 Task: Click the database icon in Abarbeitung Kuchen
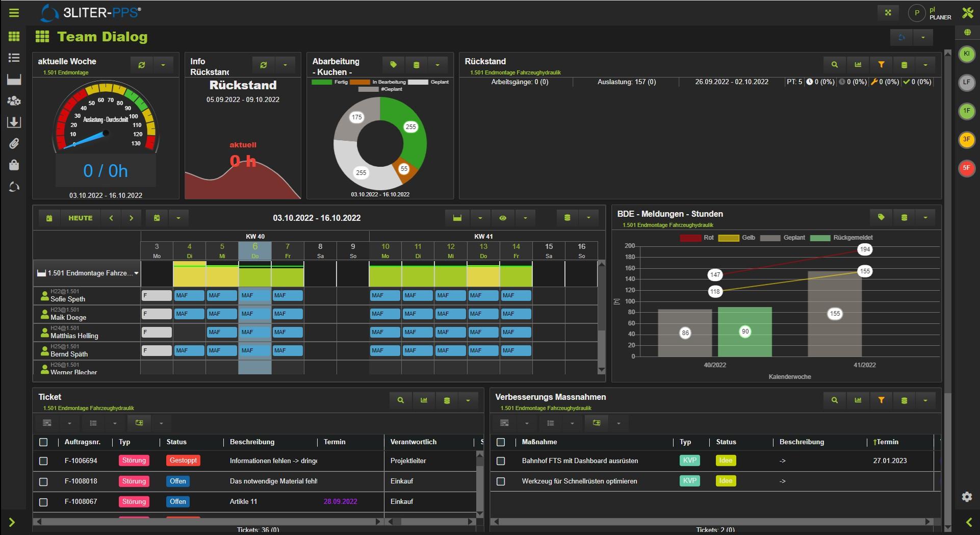(416, 65)
